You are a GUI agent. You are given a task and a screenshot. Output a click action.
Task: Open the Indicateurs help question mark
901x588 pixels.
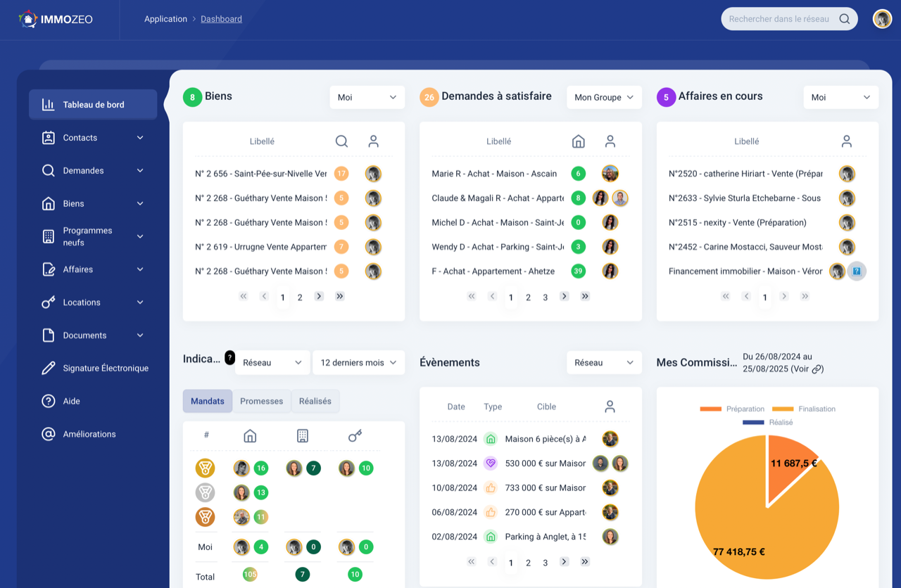tap(230, 358)
